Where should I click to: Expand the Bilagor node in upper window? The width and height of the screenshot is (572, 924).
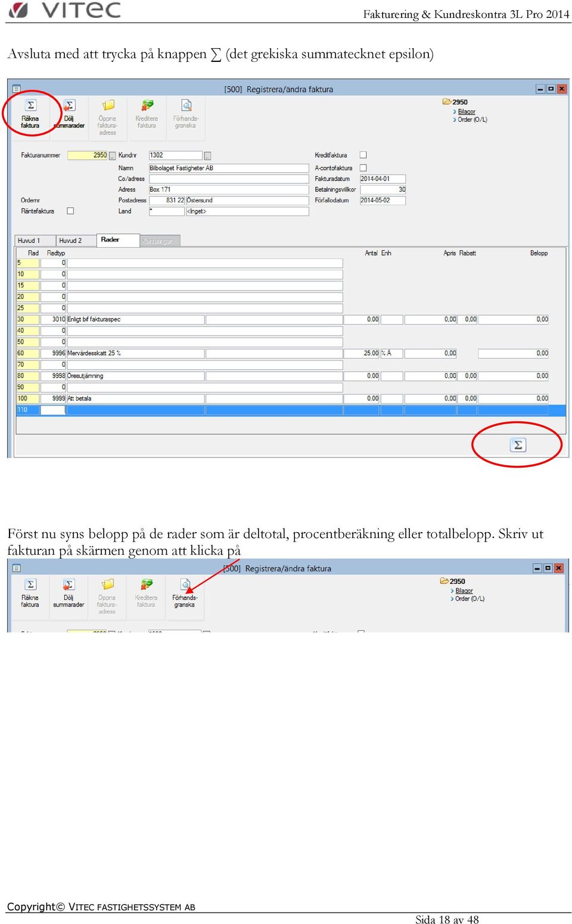pyautogui.click(x=455, y=111)
